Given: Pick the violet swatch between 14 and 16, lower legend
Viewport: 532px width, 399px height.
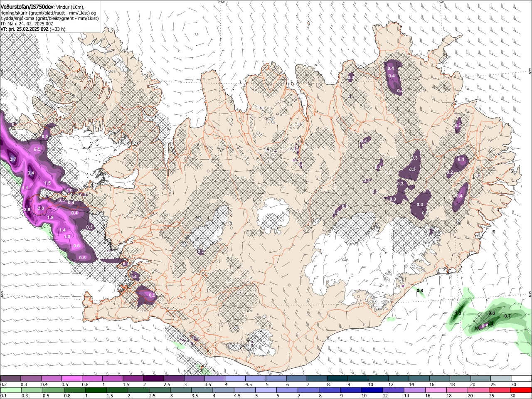Looking at the screenshot, I should (x=414, y=390).
